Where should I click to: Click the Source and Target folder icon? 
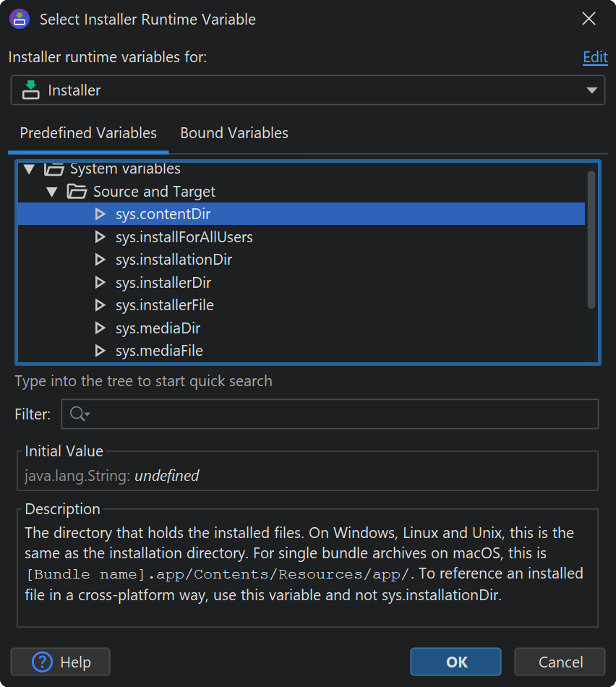77,192
